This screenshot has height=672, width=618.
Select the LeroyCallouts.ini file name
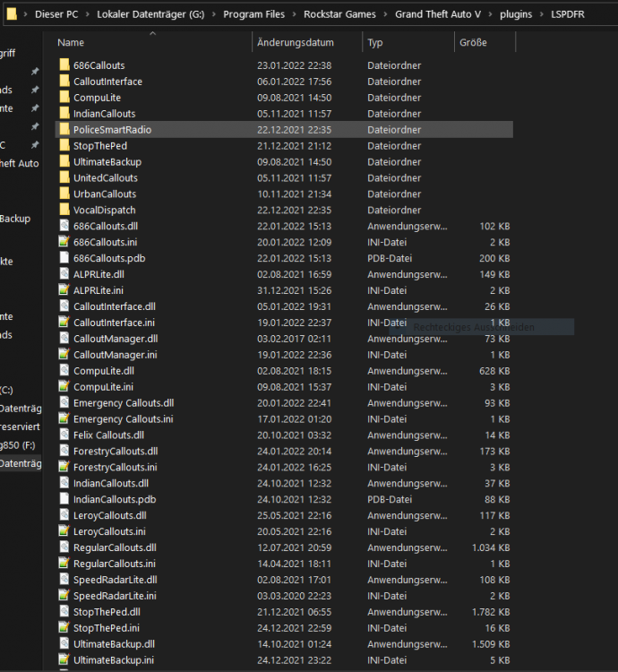click(109, 531)
